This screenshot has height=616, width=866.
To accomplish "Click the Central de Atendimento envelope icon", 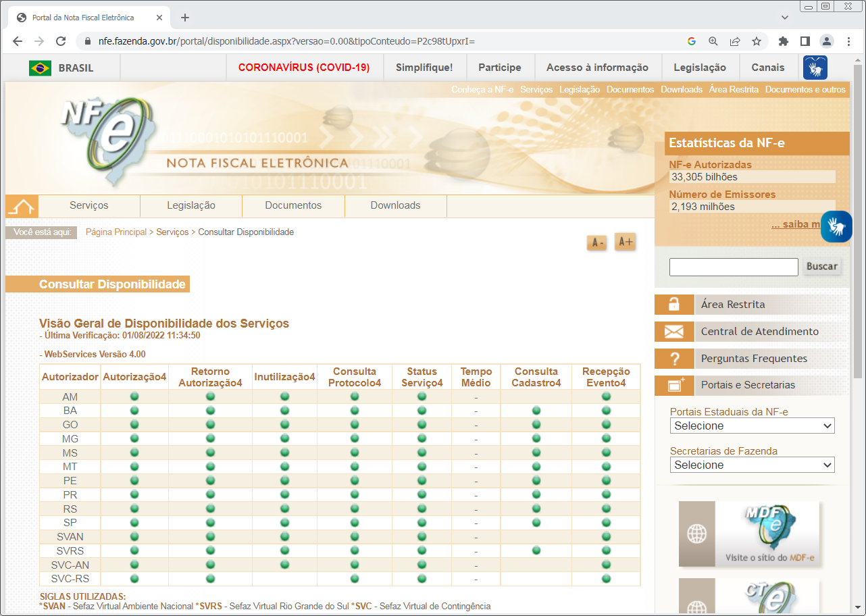I will [x=674, y=332].
